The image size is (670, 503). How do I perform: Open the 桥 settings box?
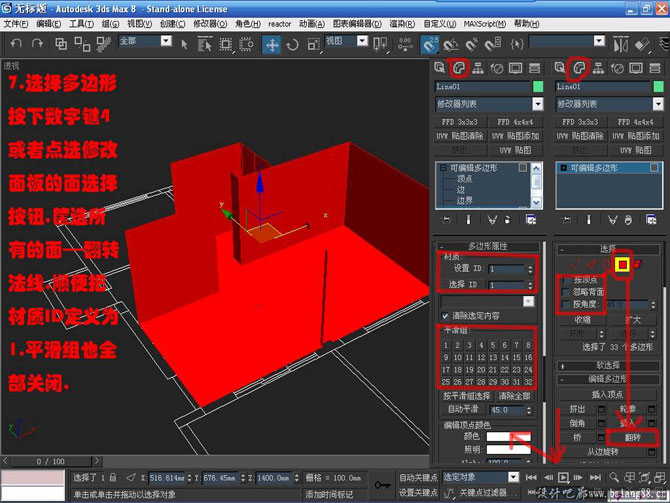[602, 438]
